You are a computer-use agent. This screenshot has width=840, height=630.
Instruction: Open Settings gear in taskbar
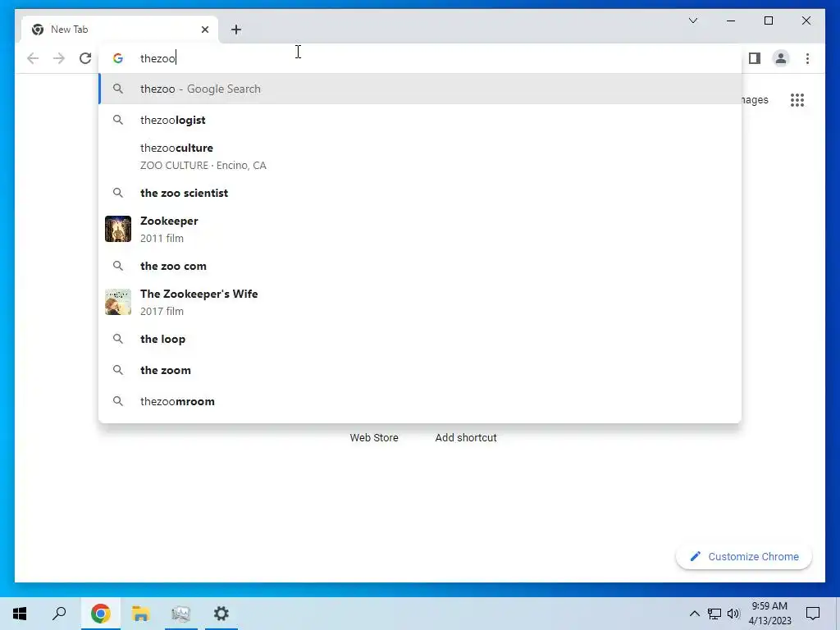[x=221, y=614]
